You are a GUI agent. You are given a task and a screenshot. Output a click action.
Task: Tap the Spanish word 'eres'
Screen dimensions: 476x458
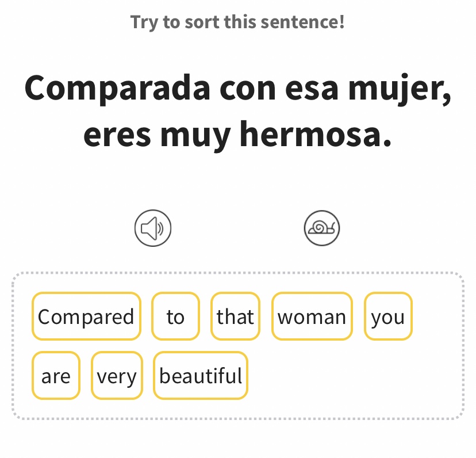point(117,134)
